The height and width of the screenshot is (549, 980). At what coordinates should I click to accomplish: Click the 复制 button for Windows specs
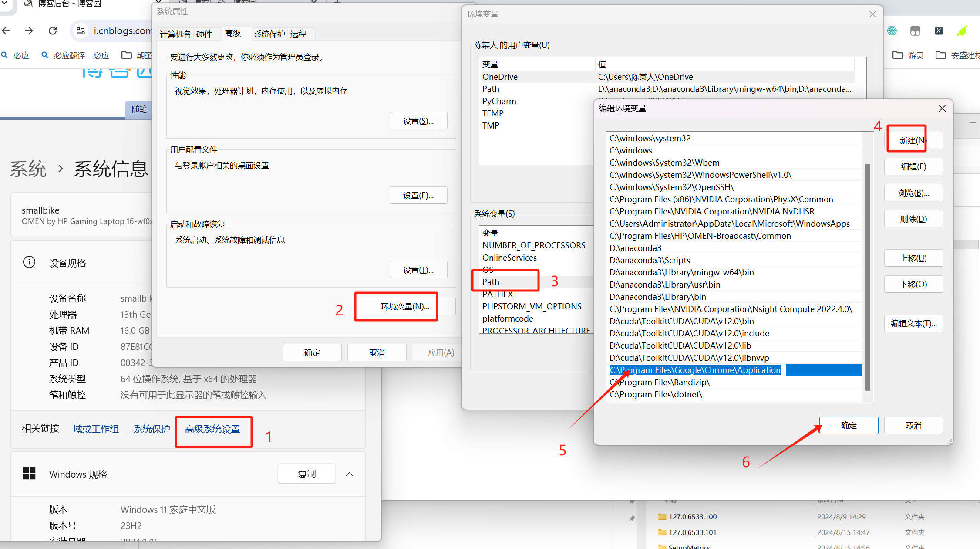point(306,474)
